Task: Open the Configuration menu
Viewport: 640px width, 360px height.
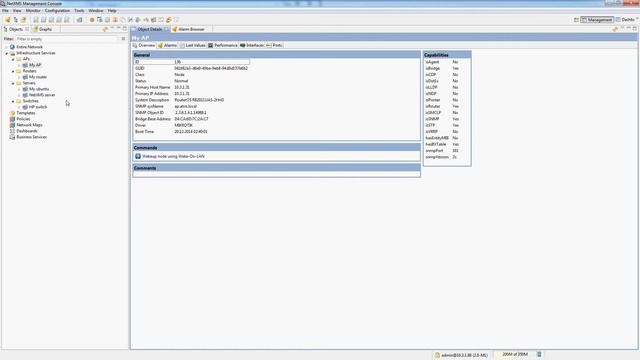Action: (x=57, y=11)
